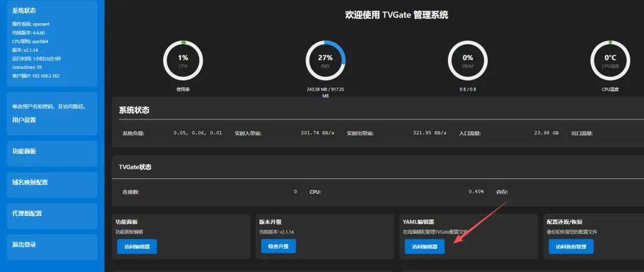Screen dimensions: 644x272
Task: Click the 访问备份管理 button
Action: click(x=571, y=246)
